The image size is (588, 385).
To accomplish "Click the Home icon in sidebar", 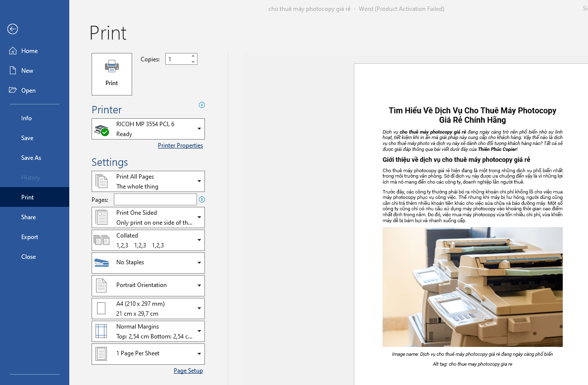I will (x=13, y=51).
